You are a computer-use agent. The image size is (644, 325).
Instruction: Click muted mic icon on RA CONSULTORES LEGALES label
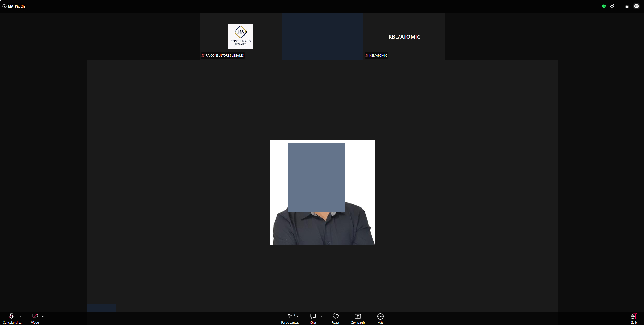pos(203,55)
